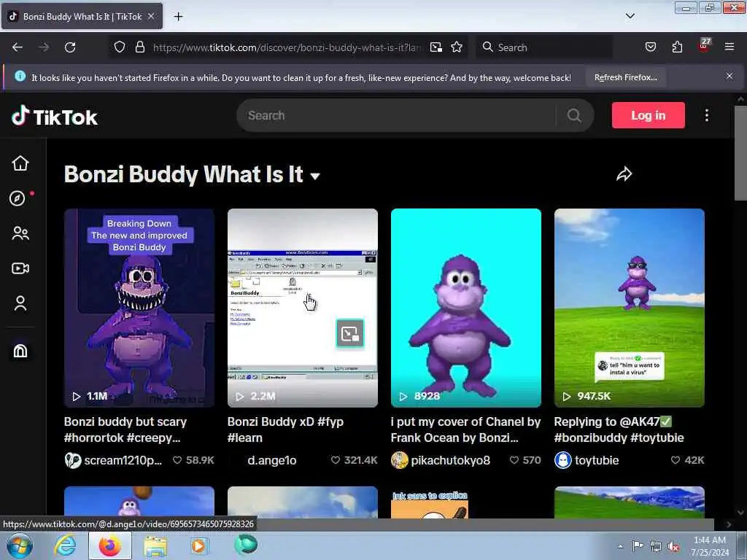Open the Chanel by Frank Ocean caption
The width and height of the screenshot is (747, 560).
point(466,429)
